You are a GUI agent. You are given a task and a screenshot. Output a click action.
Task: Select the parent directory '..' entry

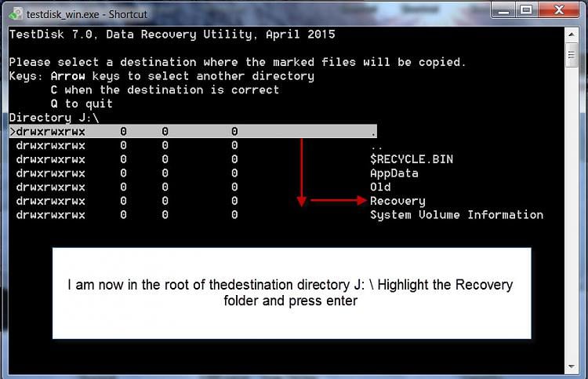376,147
